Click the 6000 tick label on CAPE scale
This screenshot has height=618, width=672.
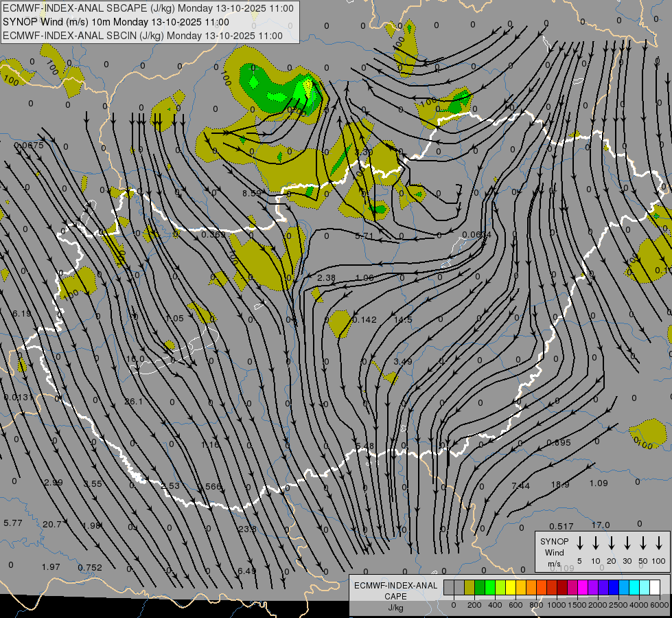pyautogui.click(x=659, y=605)
